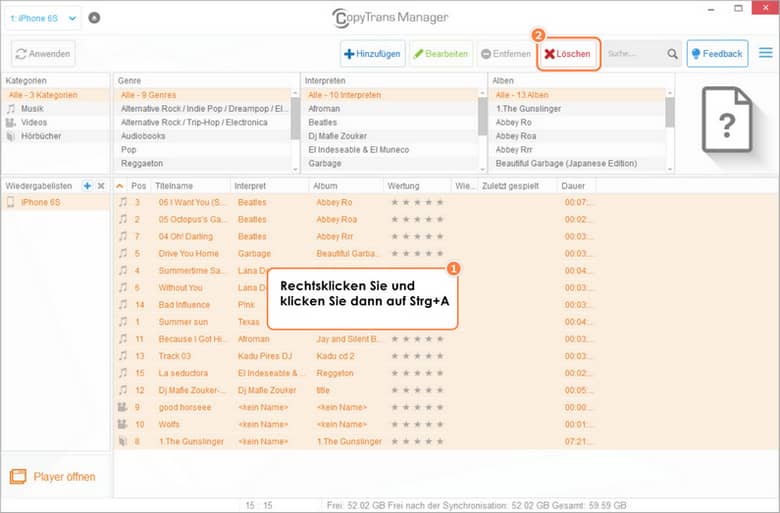
Task: Set star rating for 04 Oh! Darling
Action: 417,236
